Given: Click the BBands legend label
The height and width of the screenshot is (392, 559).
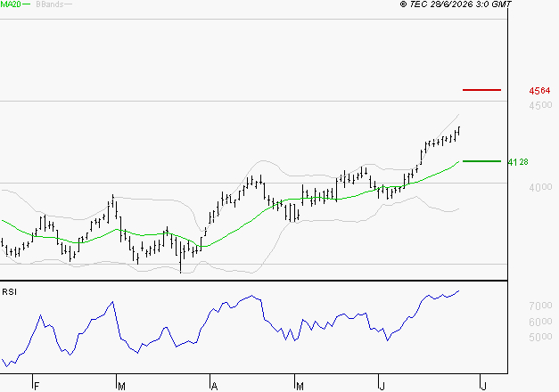Looking at the screenshot, I should [50, 4].
